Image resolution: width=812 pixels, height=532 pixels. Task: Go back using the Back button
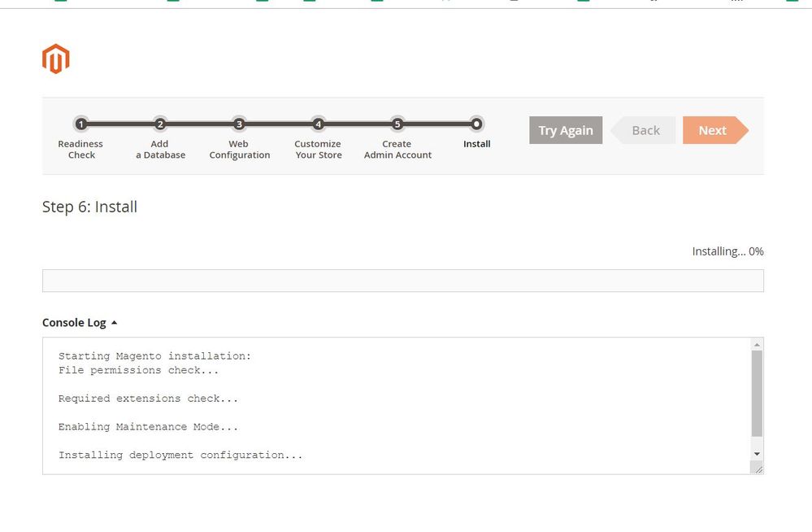pyautogui.click(x=645, y=130)
